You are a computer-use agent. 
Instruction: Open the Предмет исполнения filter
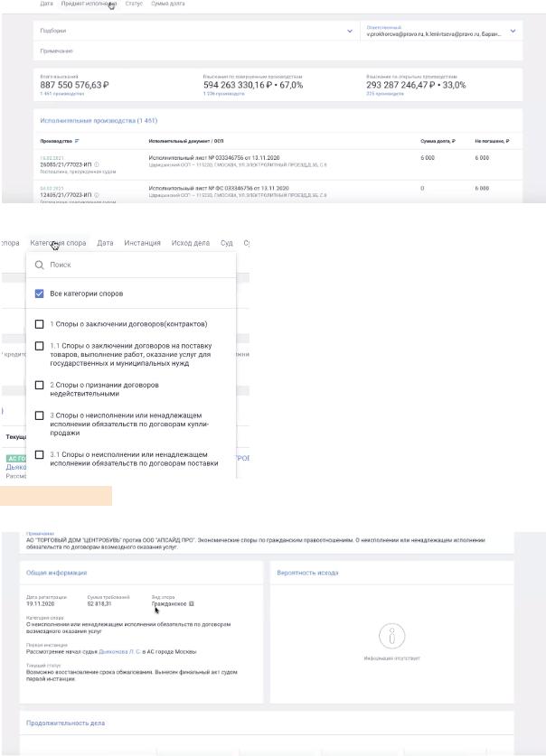[89, 4]
